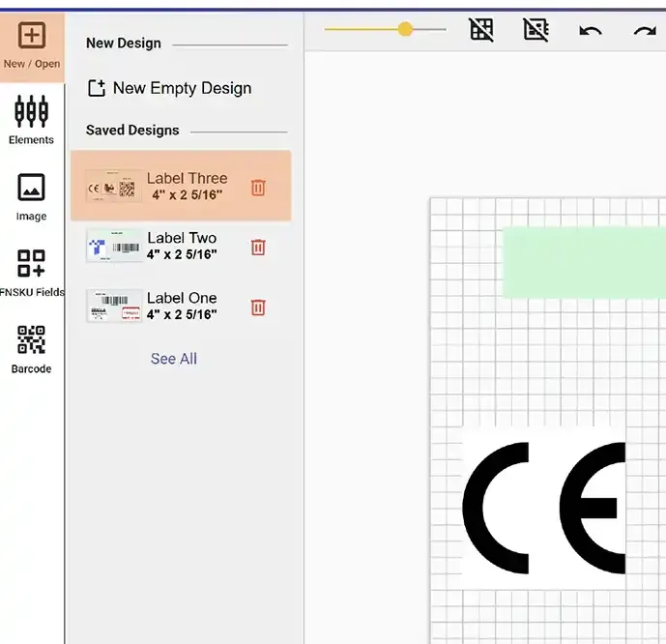
Task: Delete Label Three using its trash icon
Action: point(258,188)
